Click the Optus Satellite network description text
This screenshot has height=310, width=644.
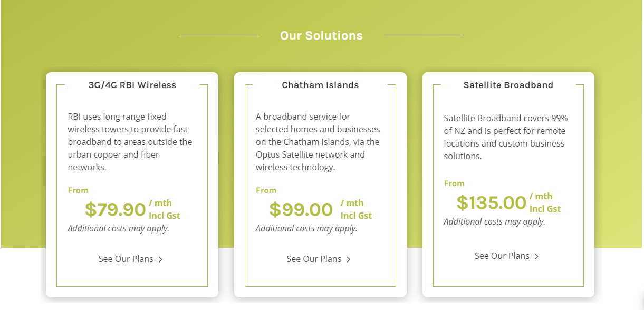[x=318, y=142]
